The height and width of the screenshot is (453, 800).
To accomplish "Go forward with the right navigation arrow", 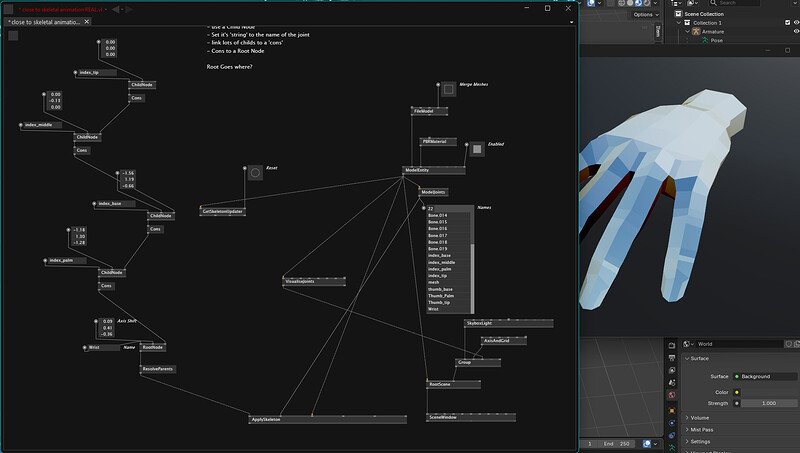I will click(x=129, y=9).
